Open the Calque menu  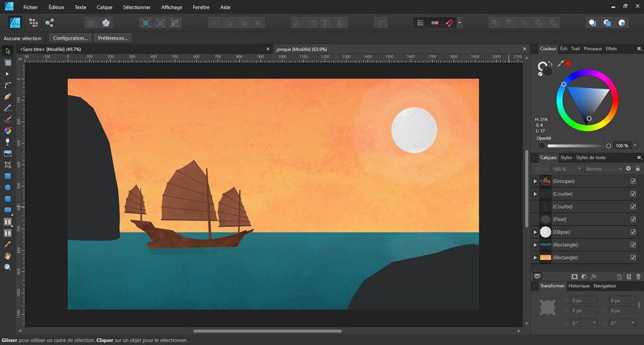click(x=104, y=8)
